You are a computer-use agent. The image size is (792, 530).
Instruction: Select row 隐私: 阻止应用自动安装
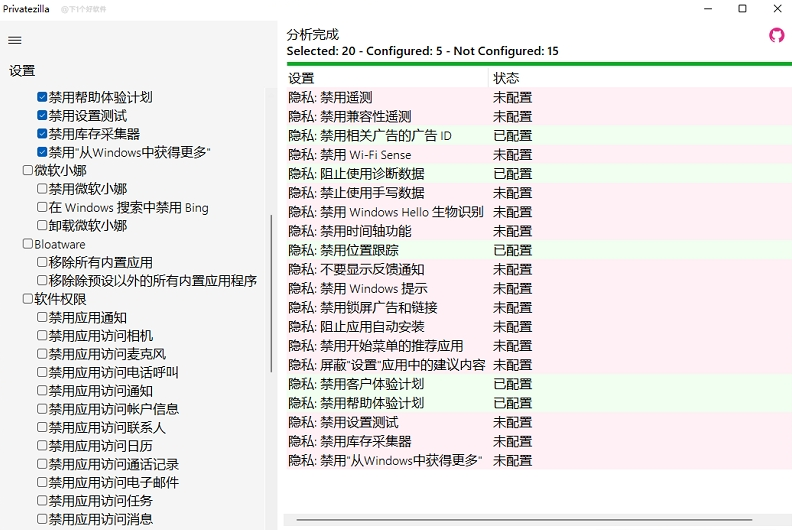pyautogui.click(x=539, y=326)
